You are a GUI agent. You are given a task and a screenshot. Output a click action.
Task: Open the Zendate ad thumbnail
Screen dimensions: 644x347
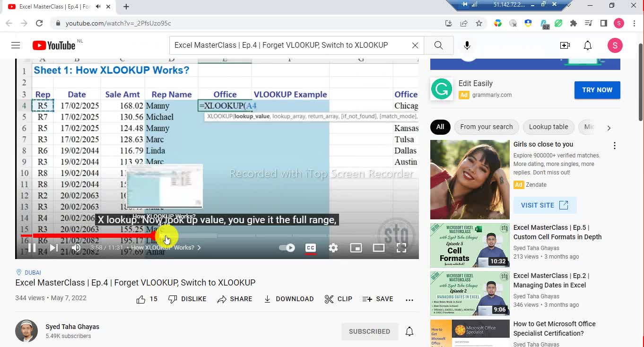pyautogui.click(x=470, y=180)
